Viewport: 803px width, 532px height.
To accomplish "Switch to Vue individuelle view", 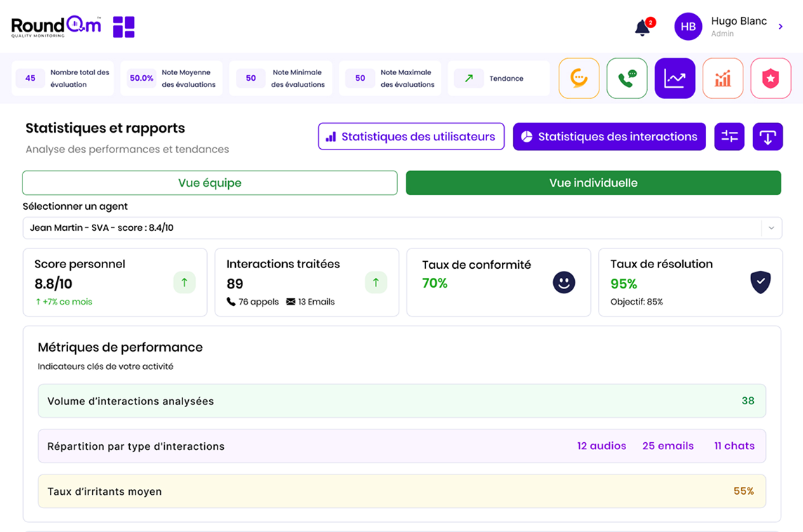I will 593,183.
